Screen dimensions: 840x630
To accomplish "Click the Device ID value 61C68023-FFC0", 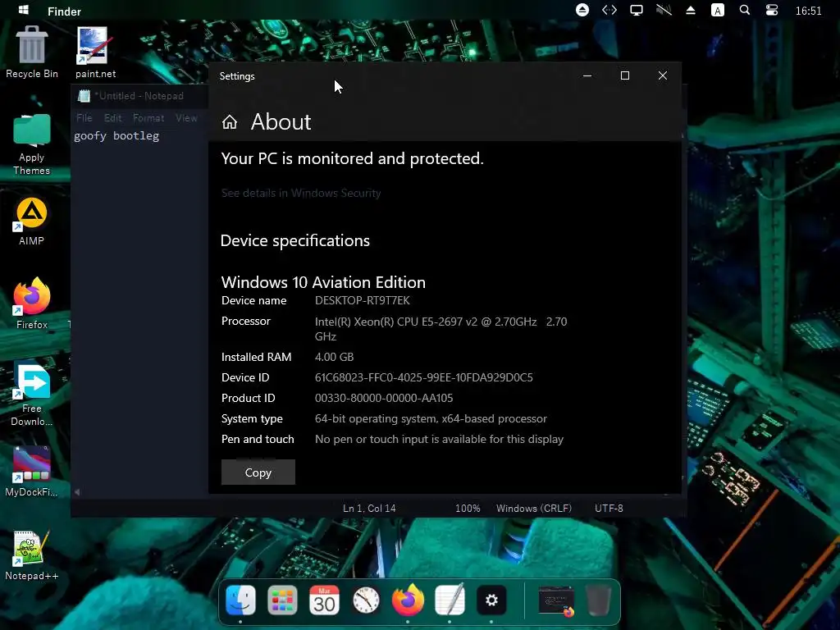I will coord(424,377).
